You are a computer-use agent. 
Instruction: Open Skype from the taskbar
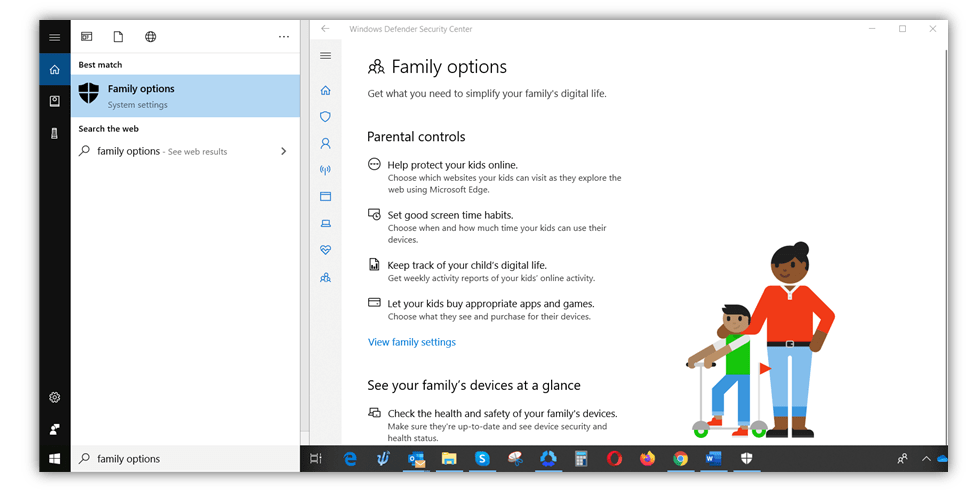pyautogui.click(x=482, y=459)
